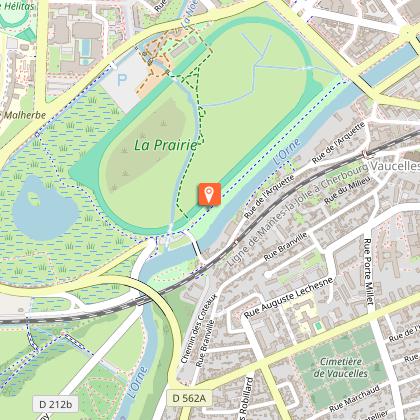Click the L'Orne river label near the racetrack
The width and height of the screenshot is (420, 420).
click(x=287, y=152)
